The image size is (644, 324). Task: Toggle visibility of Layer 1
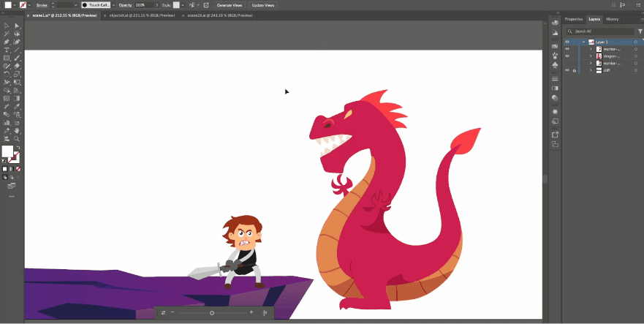(567, 42)
